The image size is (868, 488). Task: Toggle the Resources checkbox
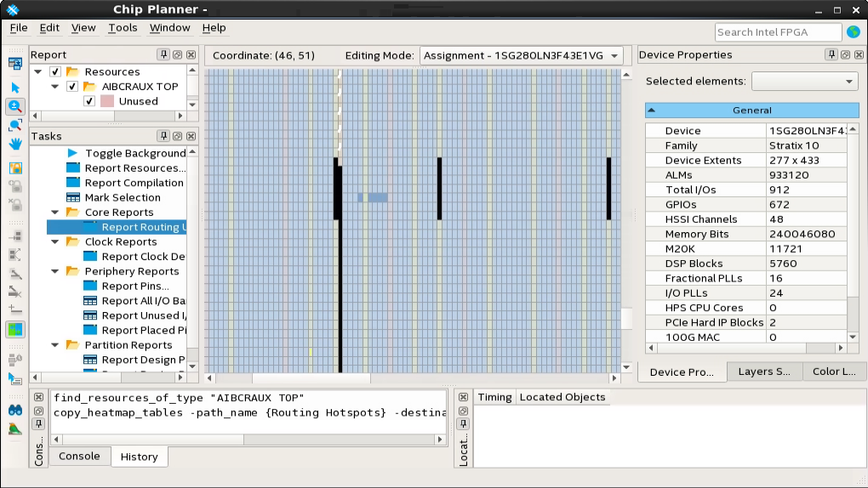[54, 71]
